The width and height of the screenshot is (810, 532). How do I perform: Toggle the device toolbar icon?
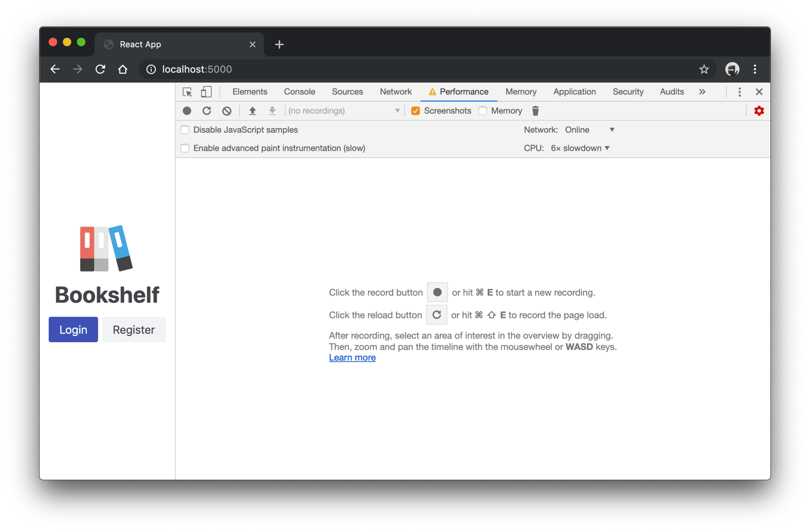(206, 92)
